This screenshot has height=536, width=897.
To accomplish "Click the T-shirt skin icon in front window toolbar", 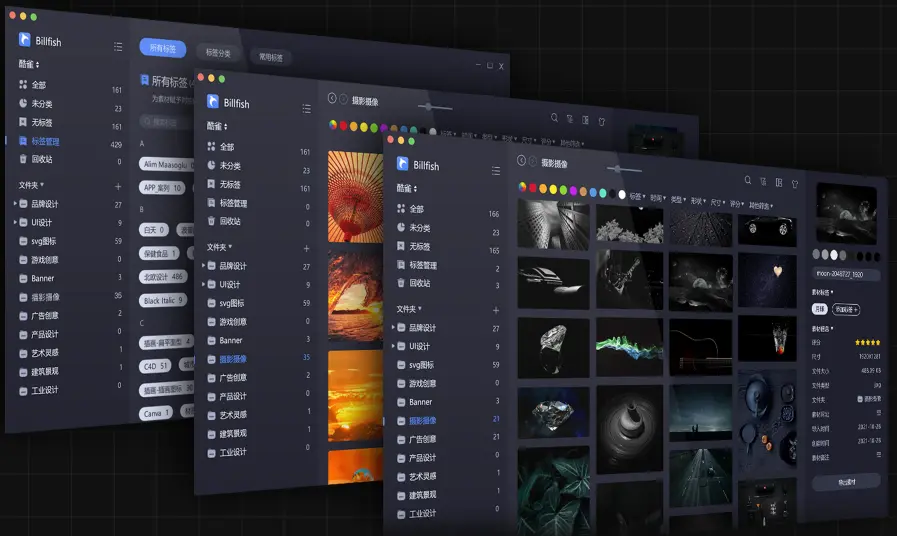I will point(795,183).
